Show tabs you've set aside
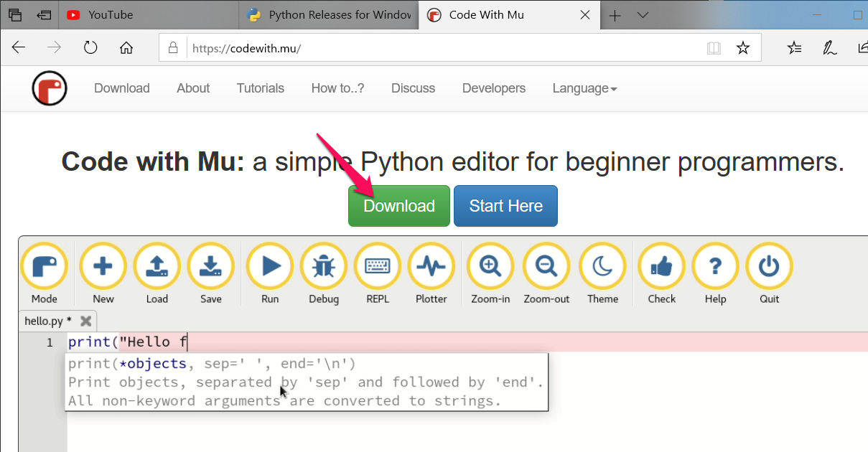The width and height of the screenshot is (868, 452). coord(15,14)
